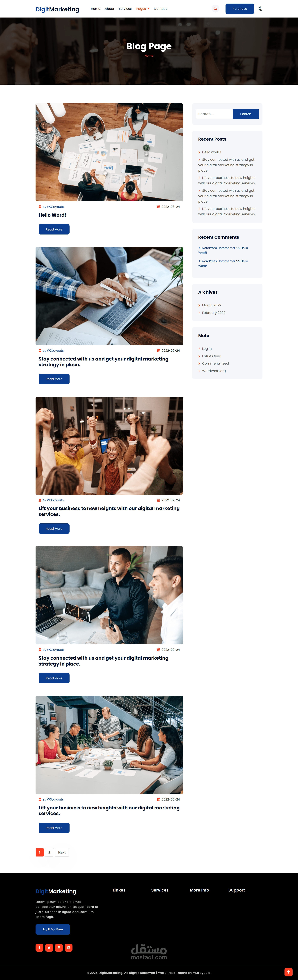298x980 pixels.
Task: Toggle dark mode with the moon icon
Action: (x=261, y=8)
